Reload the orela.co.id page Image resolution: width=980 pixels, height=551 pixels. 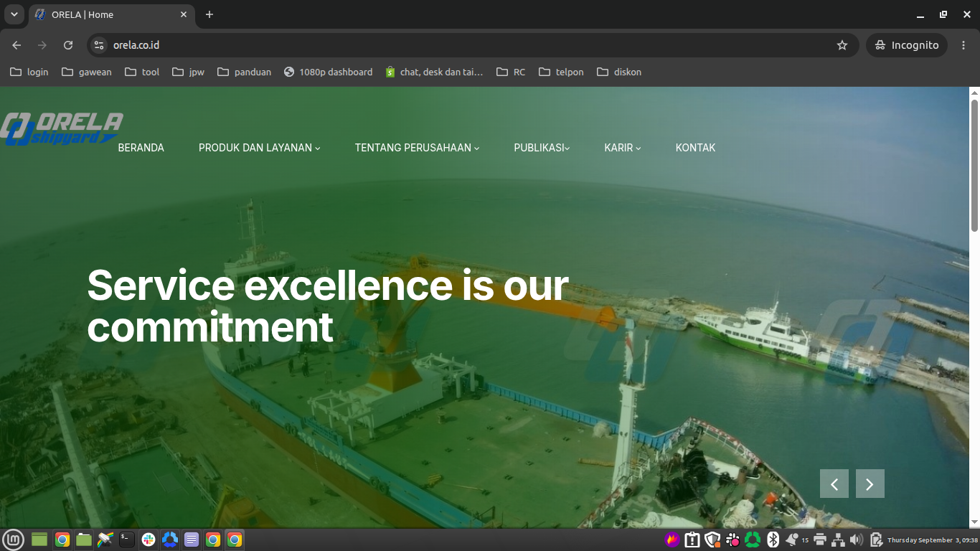tap(68, 45)
